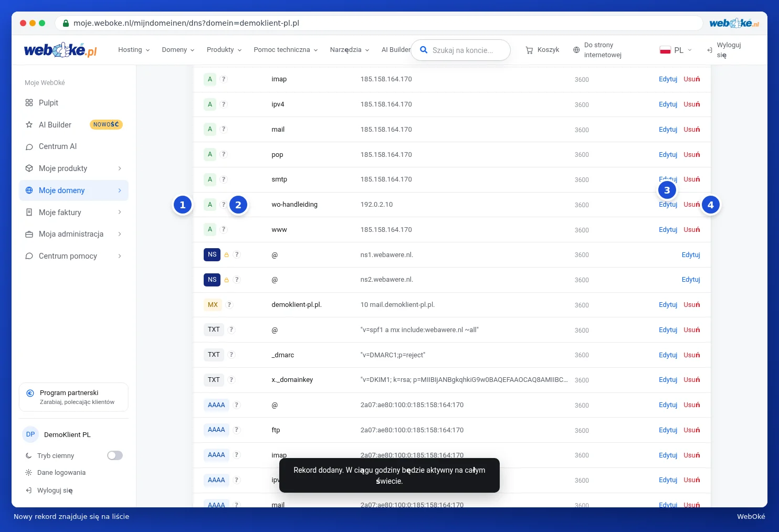Click the "v=spf1 a mx include:webawere.nl ~all" value

(419, 330)
